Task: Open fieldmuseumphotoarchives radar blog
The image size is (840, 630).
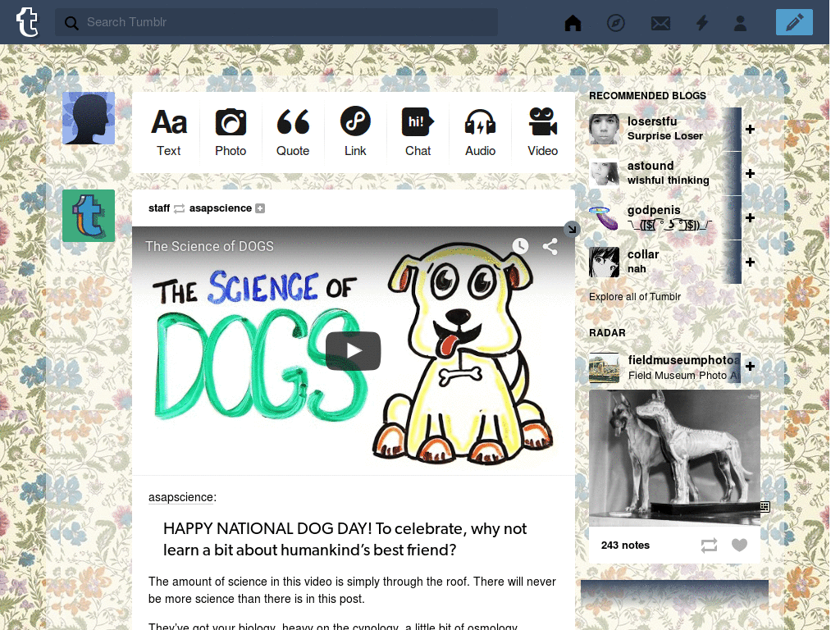Action: coord(683,361)
